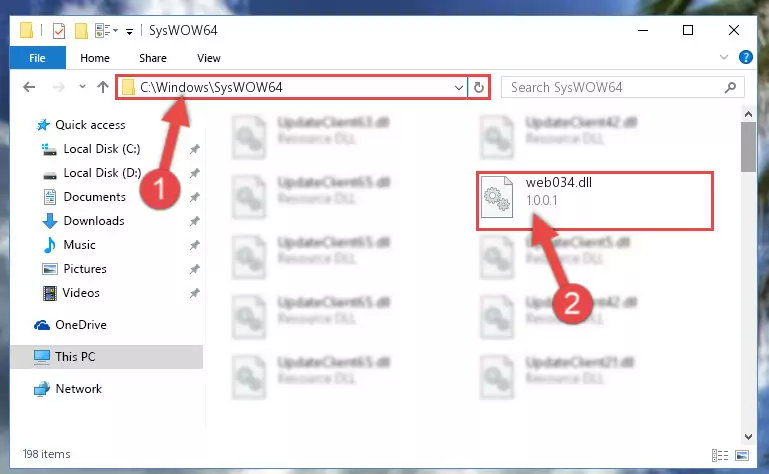Viewport: 769px width, 474px height.
Task: Click the Downloads blue arrow icon
Action: pyautogui.click(x=50, y=221)
